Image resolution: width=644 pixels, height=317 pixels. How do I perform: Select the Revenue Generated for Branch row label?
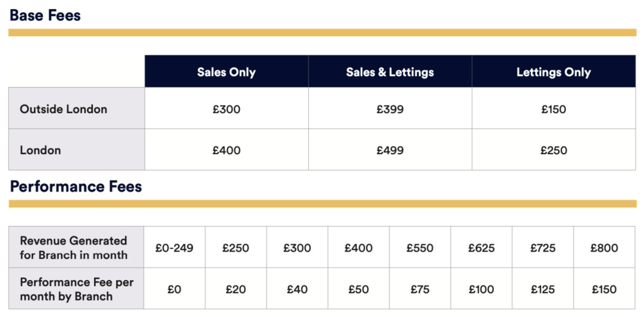pos(73,248)
